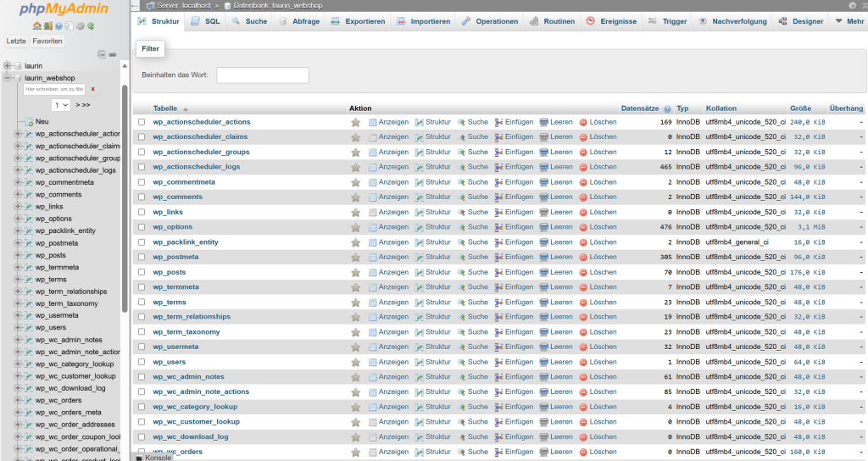Go to phpMyAdmin home via house icon

tap(37, 26)
